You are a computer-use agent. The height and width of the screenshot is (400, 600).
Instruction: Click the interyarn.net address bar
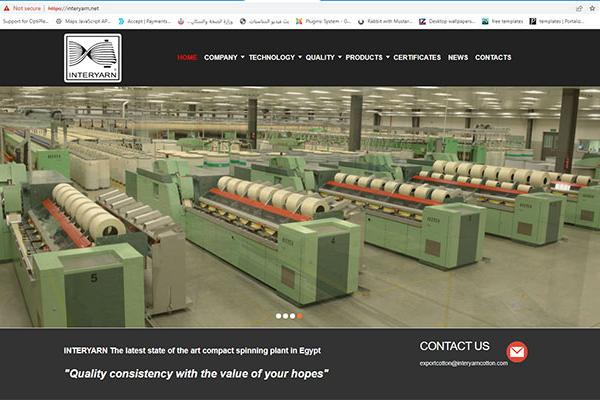coord(73,8)
